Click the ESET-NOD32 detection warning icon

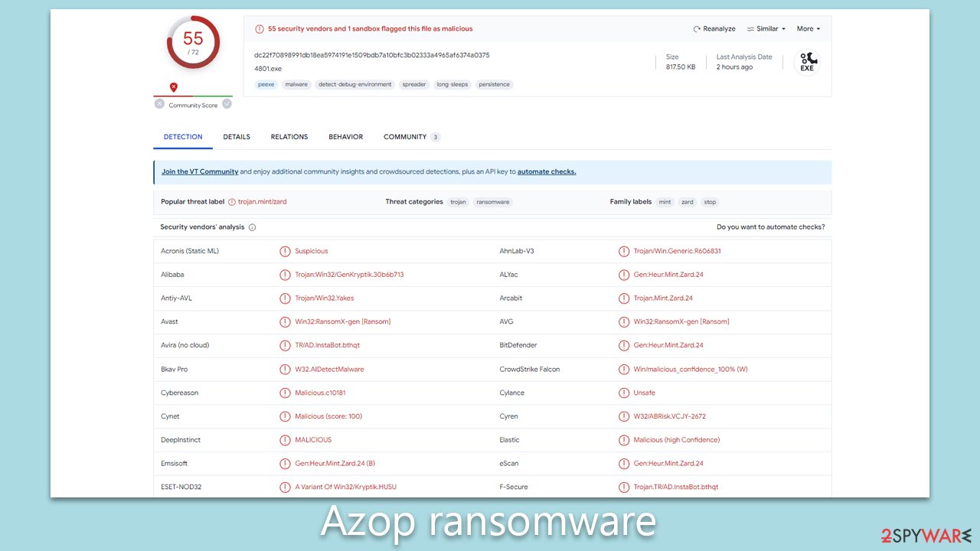(285, 487)
